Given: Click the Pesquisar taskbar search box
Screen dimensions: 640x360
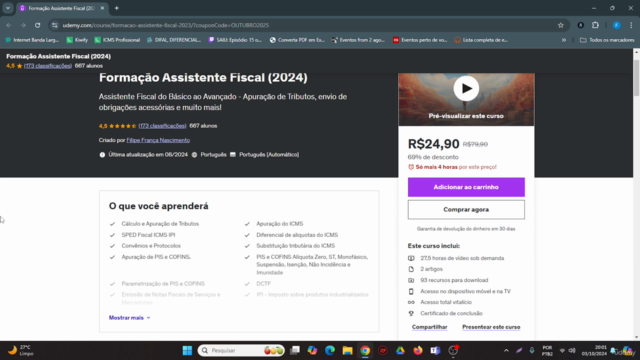Looking at the screenshot, I should [241, 350].
